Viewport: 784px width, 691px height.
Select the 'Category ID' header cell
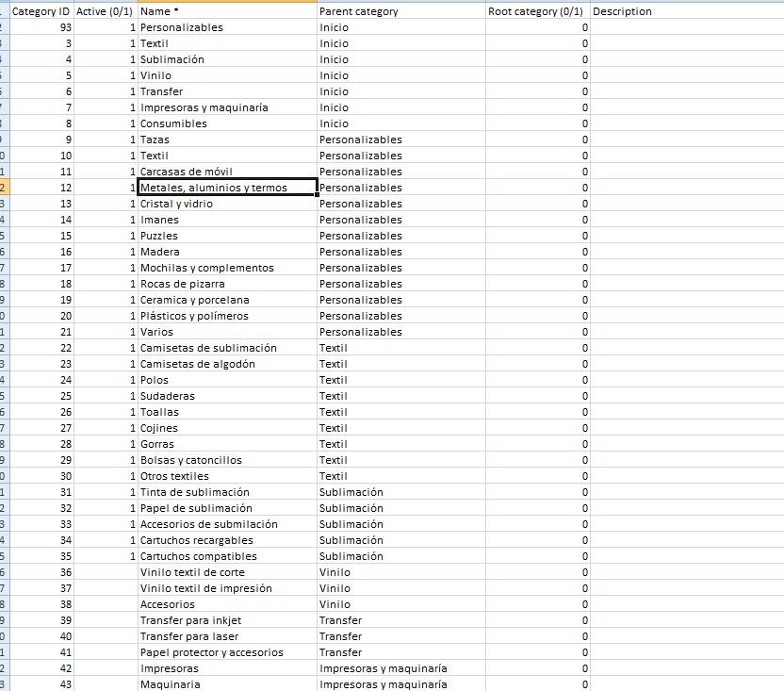pos(41,11)
